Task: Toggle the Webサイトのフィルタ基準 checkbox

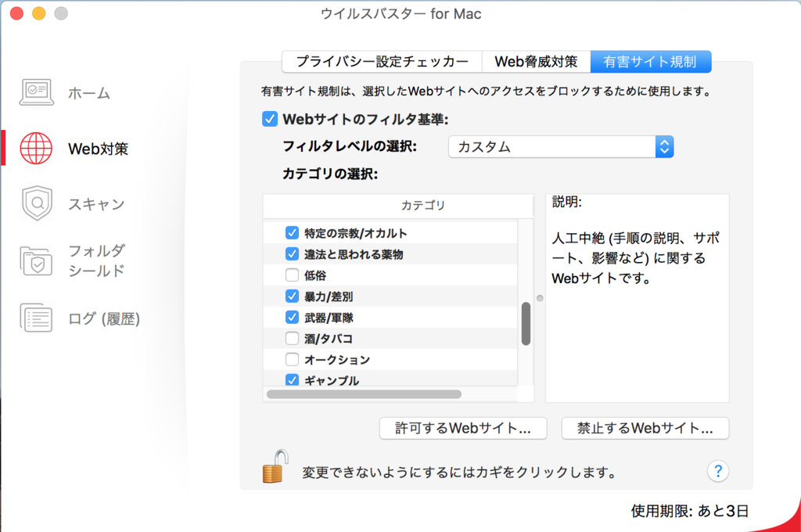Action: [x=270, y=119]
